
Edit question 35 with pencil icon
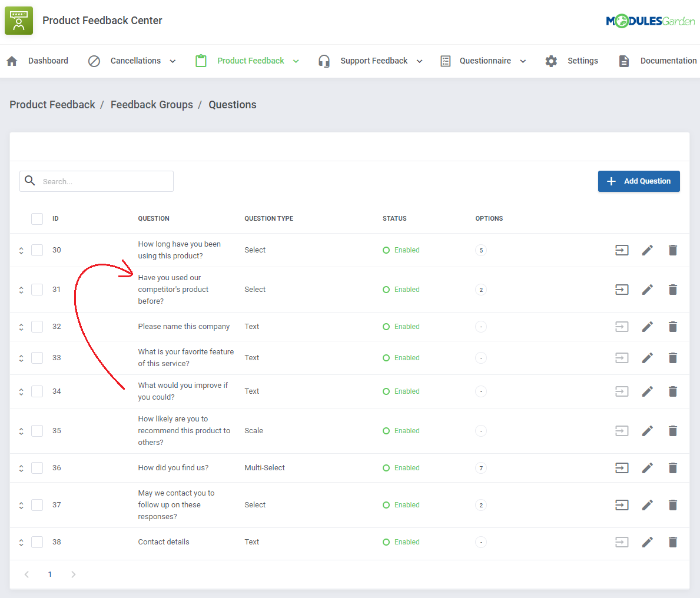(x=648, y=431)
